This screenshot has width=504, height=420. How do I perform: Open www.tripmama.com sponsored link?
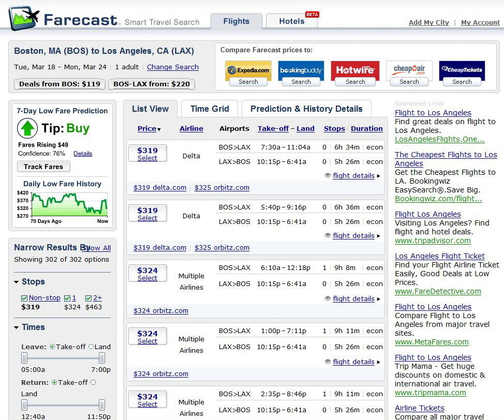[431, 393]
